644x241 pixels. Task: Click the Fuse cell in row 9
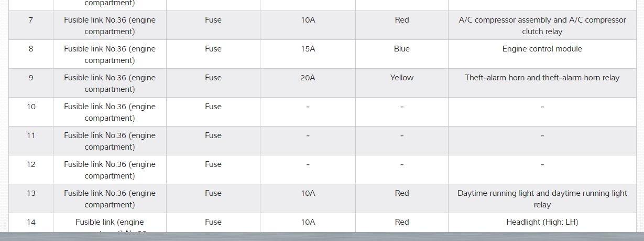(213, 78)
